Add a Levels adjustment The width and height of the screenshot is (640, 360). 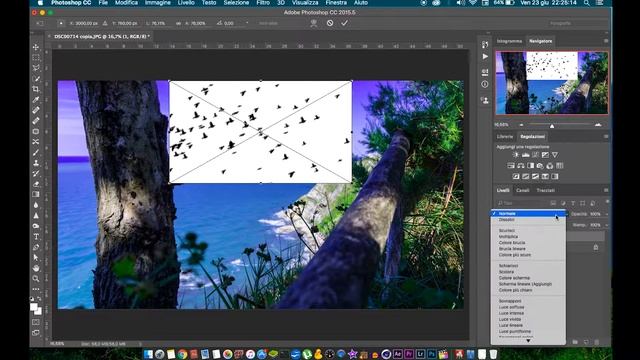click(x=526, y=155)
